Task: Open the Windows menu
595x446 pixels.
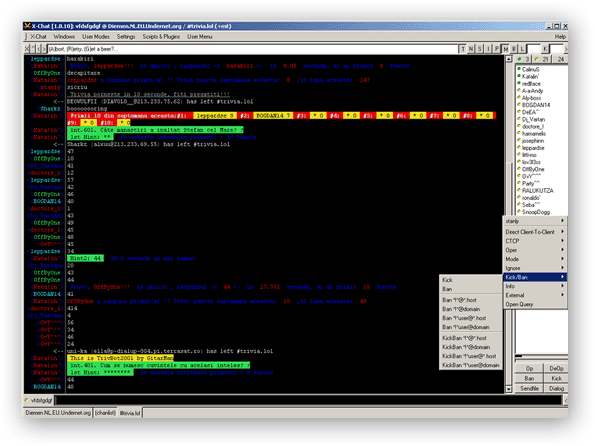Action: point(64,36)
